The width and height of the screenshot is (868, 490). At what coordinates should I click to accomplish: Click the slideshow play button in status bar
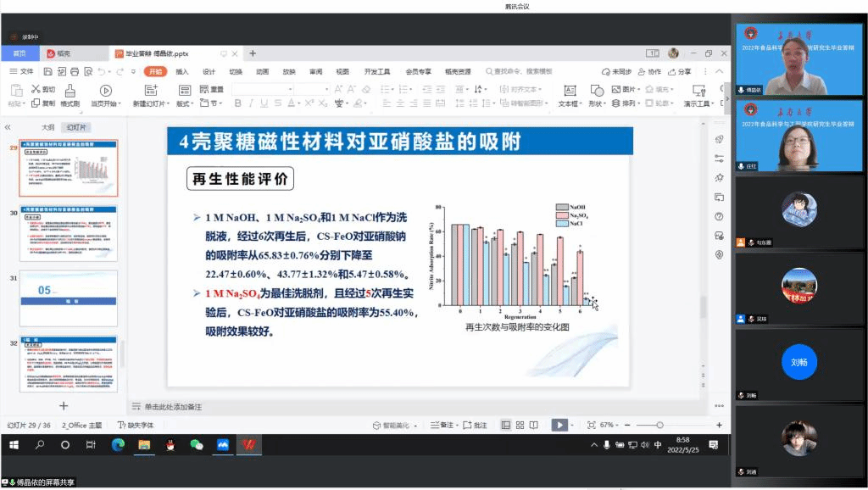(x=559, y=425)
